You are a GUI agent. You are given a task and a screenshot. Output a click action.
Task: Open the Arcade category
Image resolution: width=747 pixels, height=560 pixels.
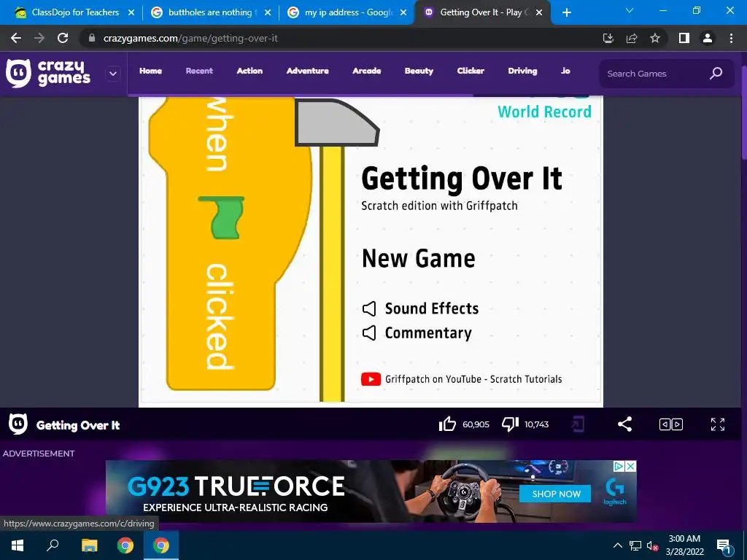coord(366,71)
